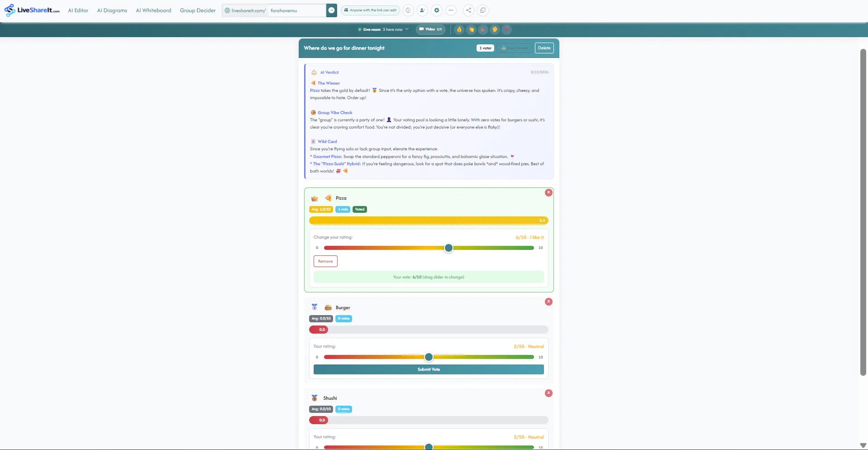Viewport: 868px width, 450px height.
Task: Click the 'Gourmet Pizza:' suggestion text
Action: (x=328, y=157)
